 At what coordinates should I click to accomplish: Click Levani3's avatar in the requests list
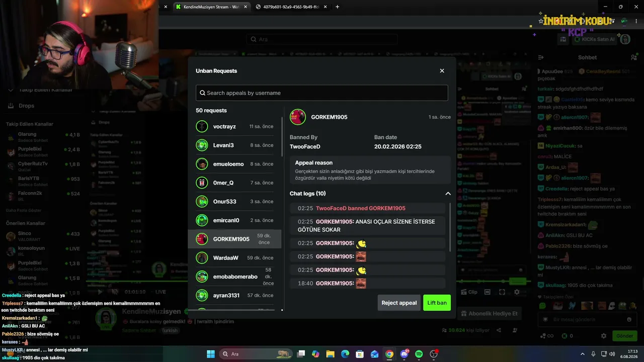[x=202, y=145]
